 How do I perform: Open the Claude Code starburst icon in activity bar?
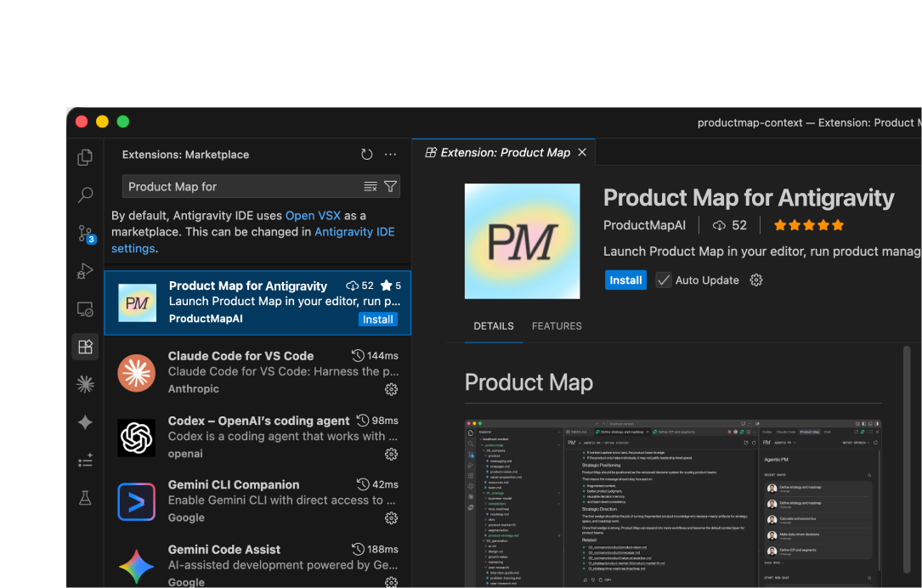(85, 384)
